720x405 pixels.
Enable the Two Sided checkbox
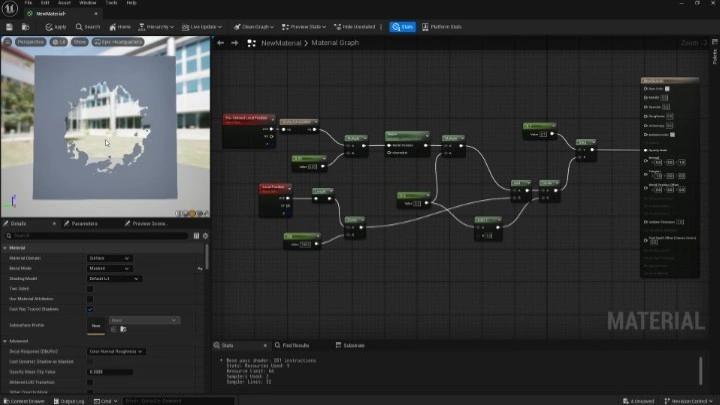tap(90, 289)
